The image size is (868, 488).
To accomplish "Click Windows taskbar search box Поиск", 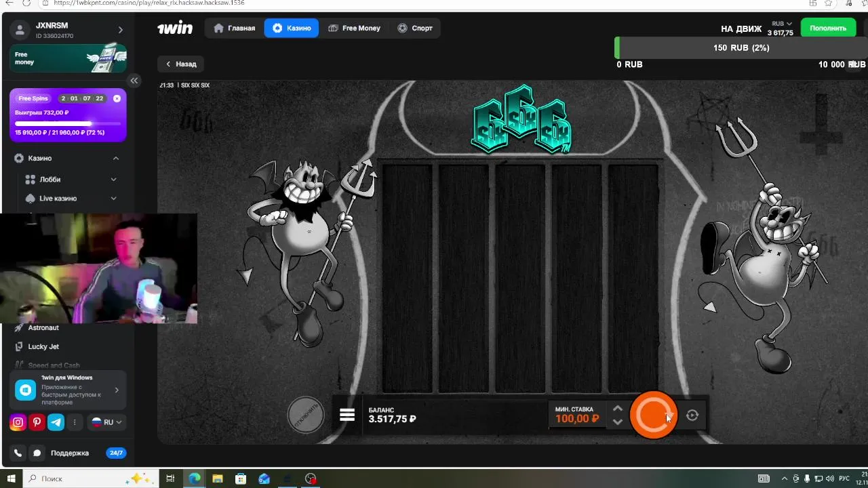I will click(92, 479).
